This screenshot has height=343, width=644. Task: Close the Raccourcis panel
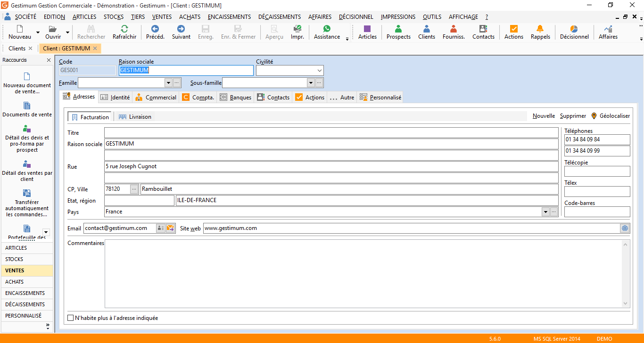point(49,60)
